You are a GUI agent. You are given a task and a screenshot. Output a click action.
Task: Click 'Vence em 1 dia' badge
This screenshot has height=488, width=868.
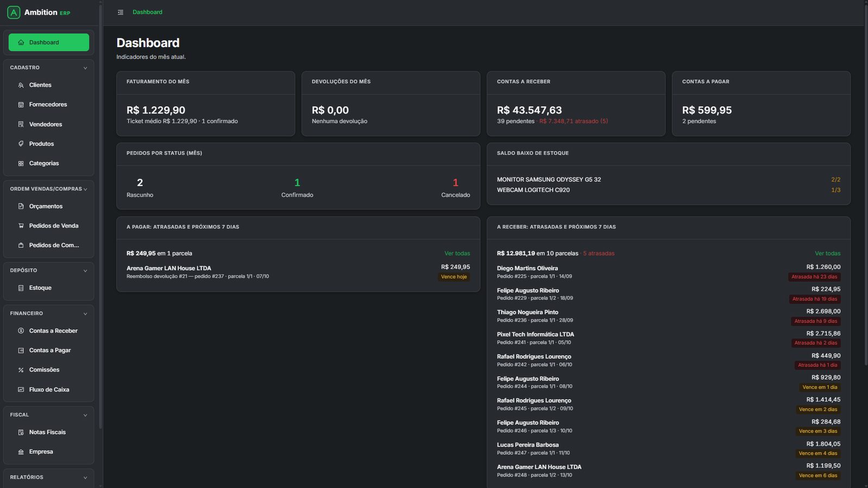(x=820, y=388)
